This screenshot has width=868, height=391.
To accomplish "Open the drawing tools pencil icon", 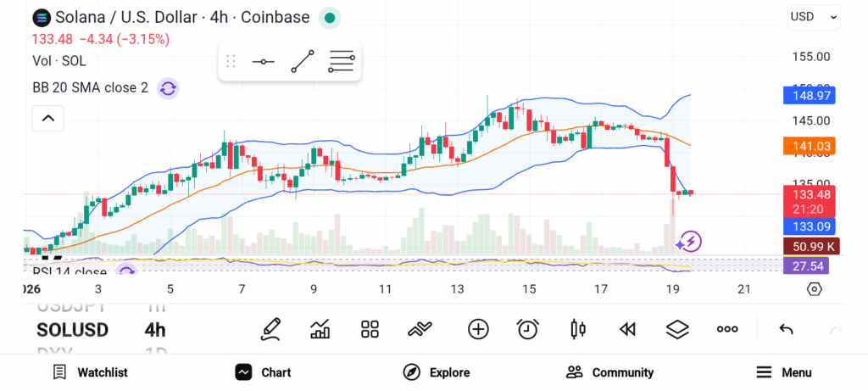I will 270,329.
